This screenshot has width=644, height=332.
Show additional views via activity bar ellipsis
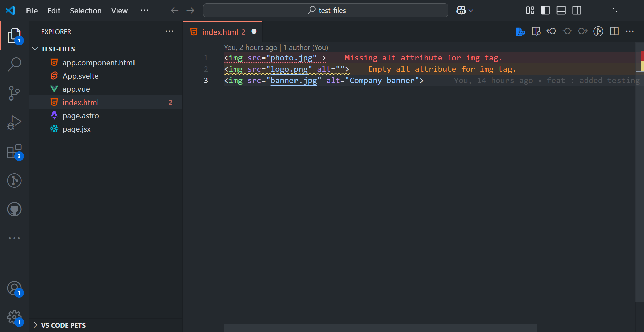pos(14,238)
